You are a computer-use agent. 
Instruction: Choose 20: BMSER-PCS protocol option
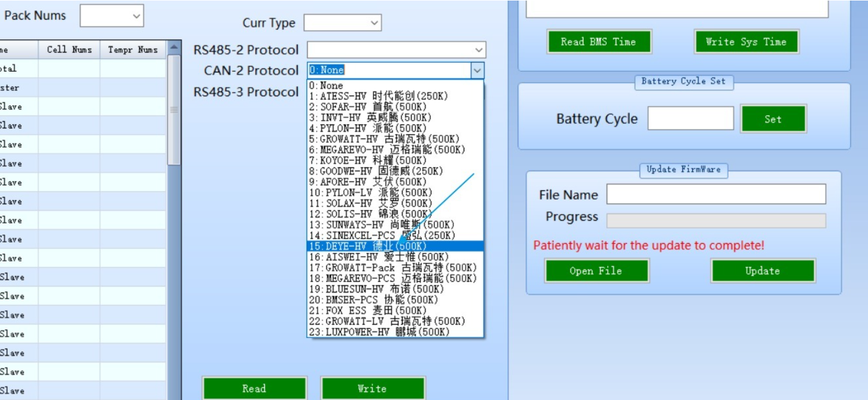pyautogui.click(x=395, y=300)
